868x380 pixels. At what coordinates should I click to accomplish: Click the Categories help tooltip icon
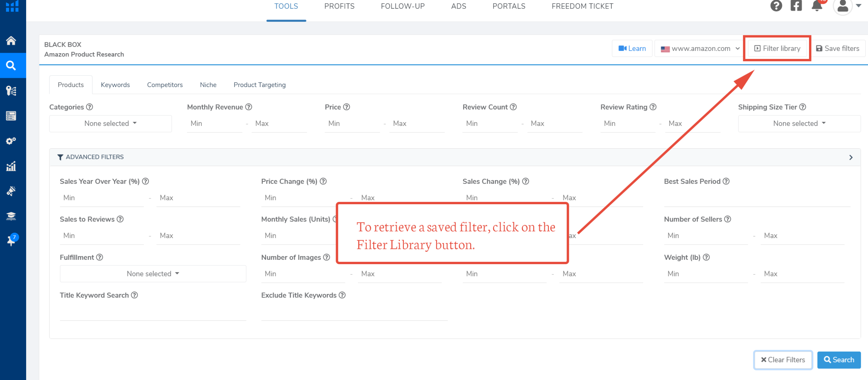click(x=90, y=107)
